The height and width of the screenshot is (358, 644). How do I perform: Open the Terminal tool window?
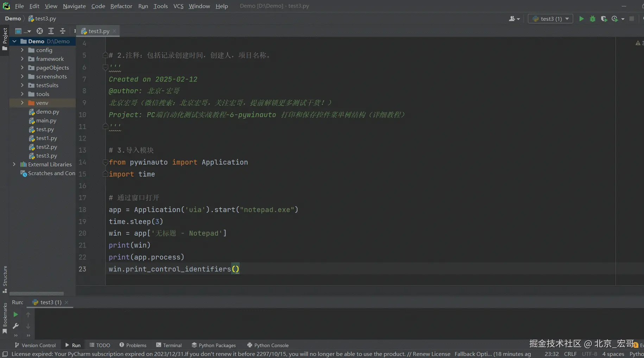[x=169, y=345]
